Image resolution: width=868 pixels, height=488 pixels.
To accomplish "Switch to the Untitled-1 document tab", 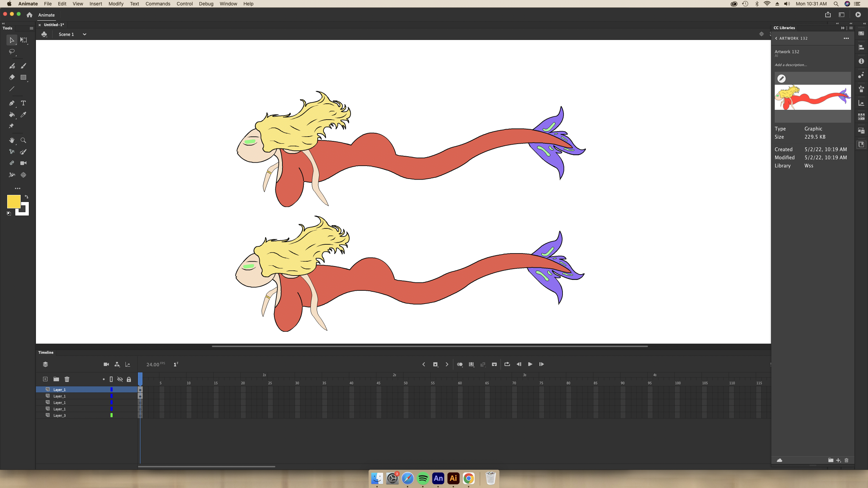I will point(54,25).
